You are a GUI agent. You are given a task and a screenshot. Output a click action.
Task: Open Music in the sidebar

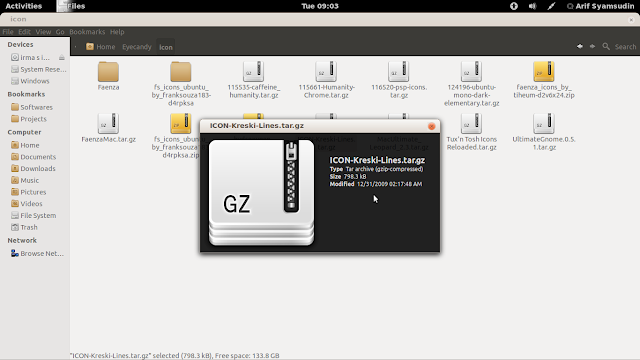click(x=25, y=180)
